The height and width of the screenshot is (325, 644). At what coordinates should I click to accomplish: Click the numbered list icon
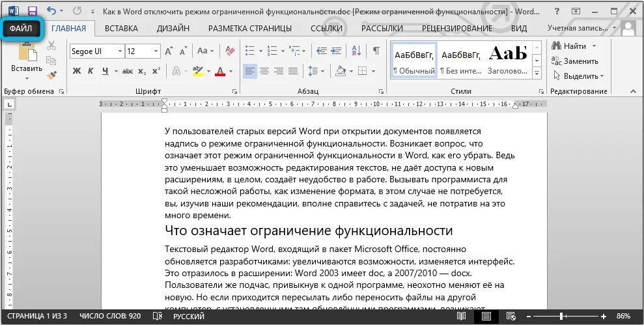pyautogui.click(x=272, y=51)
